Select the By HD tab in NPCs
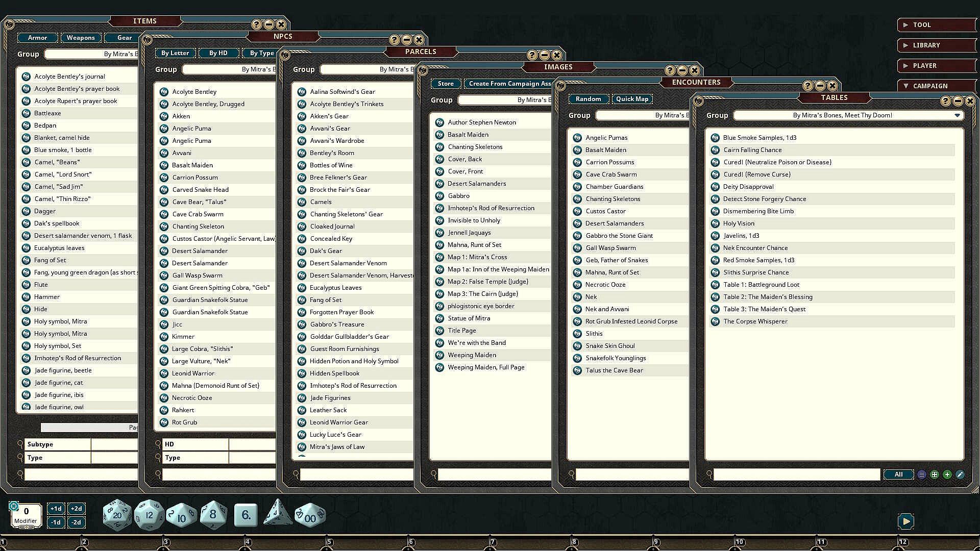Viewport: 980px width, 551px height. pos(218,53)
